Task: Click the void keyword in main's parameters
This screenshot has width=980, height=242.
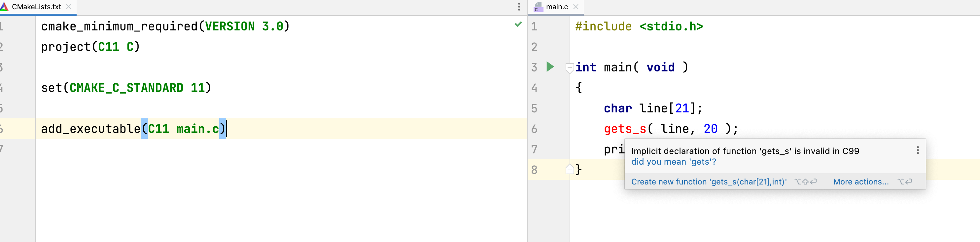Action: [x=660, y=67]
